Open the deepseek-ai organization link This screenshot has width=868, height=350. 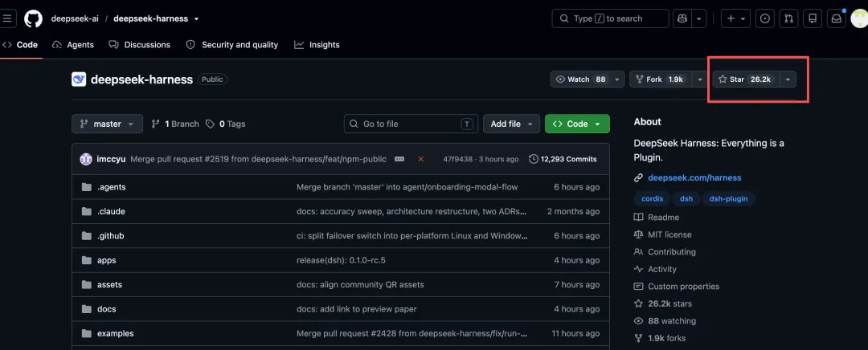click(x=75, y=18)
